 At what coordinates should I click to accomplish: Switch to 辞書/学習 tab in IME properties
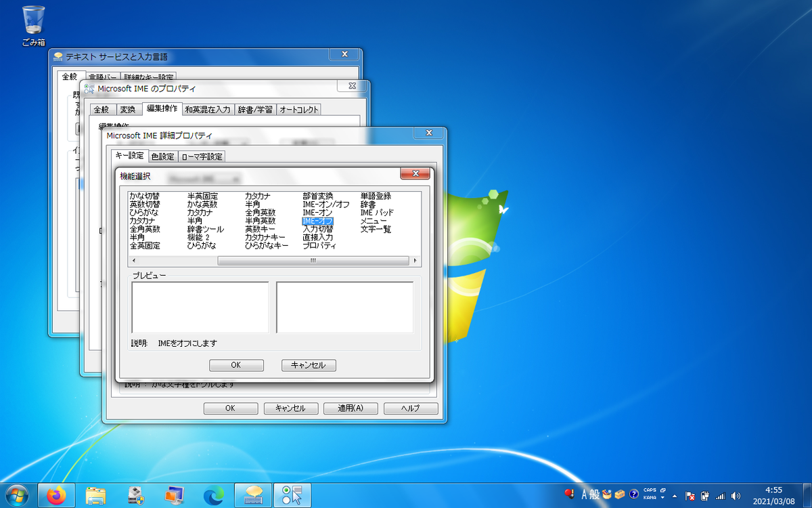pyautogui.click(x=254, y=109)
